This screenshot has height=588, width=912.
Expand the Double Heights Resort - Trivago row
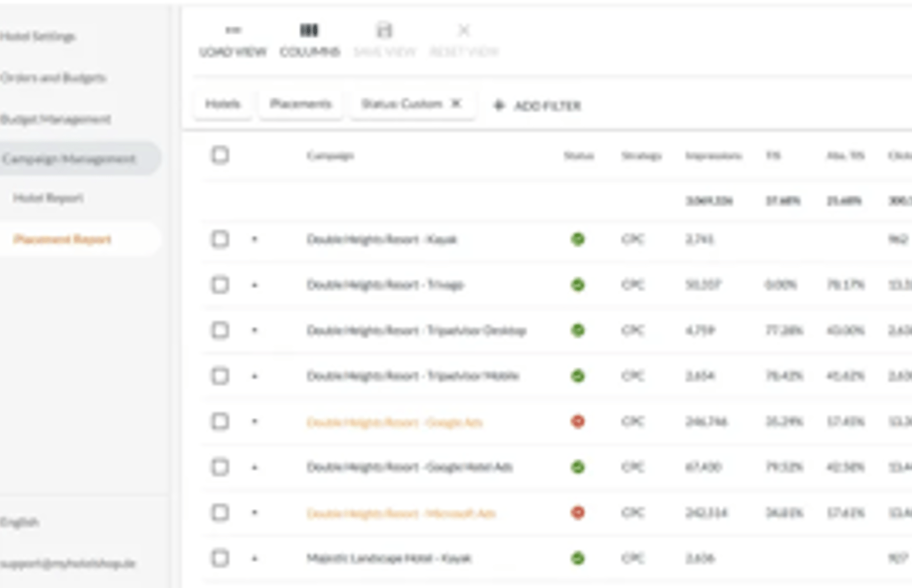coord(255,285)
